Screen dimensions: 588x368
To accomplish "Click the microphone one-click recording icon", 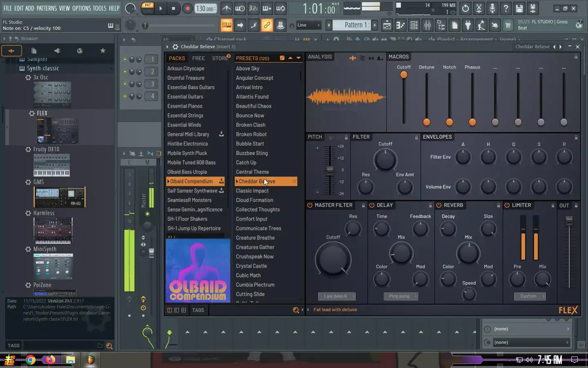I will tap(492, 8).
